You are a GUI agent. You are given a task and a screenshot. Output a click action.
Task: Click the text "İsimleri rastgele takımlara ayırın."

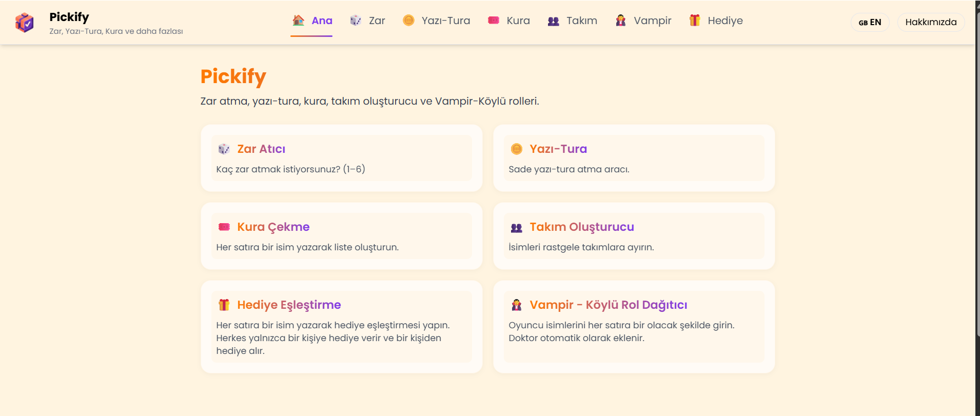tap(581, 247)
